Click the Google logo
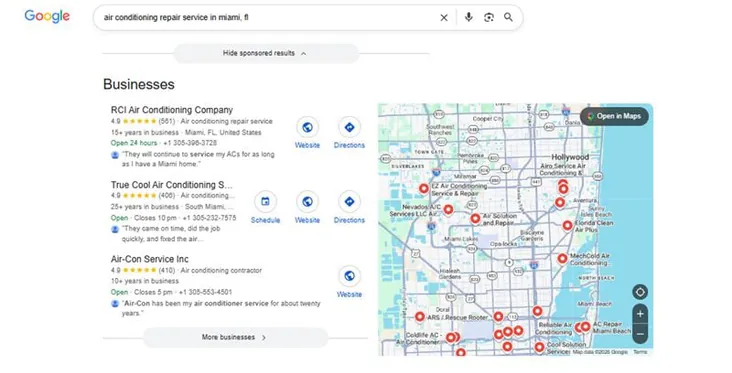 click(47, 16)
